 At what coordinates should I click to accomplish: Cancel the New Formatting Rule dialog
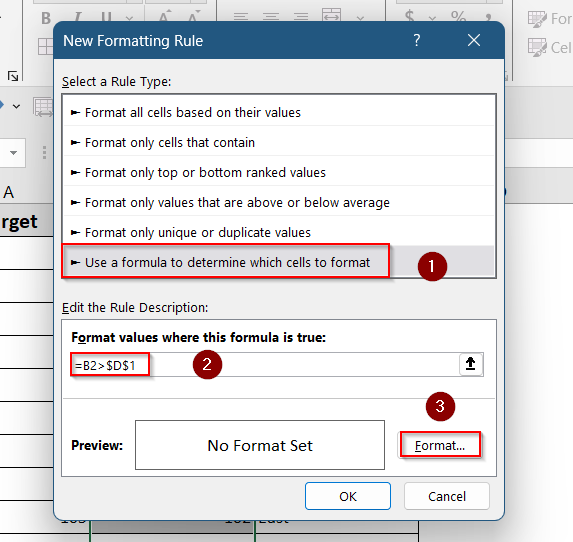(x=447, y=496)
